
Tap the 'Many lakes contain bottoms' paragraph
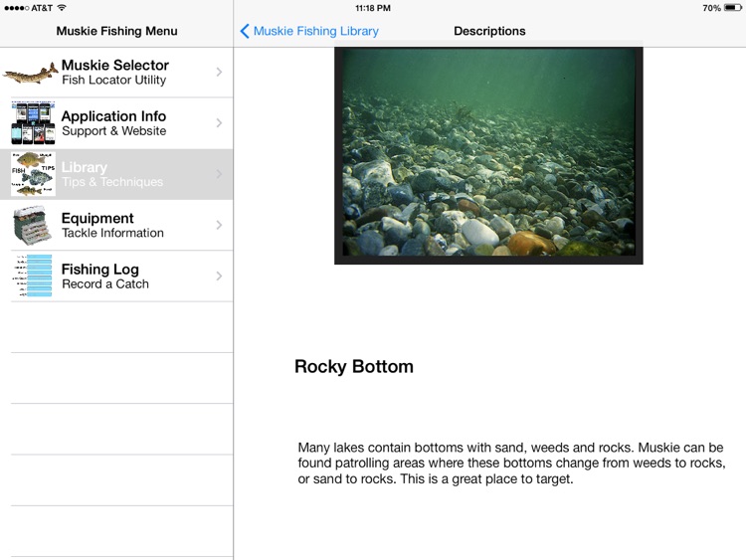tap(511, 463)
